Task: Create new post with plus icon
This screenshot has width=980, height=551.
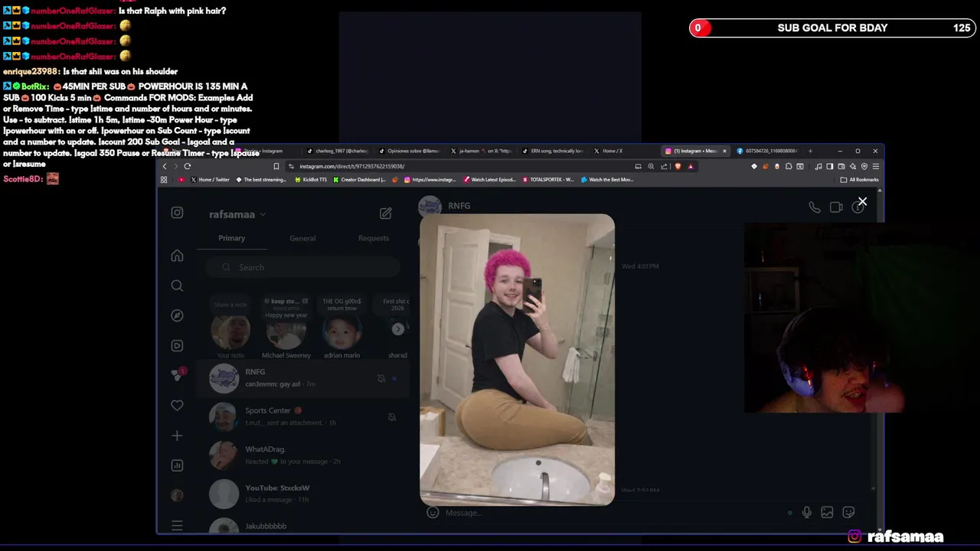Action: [x=177, y=435]
